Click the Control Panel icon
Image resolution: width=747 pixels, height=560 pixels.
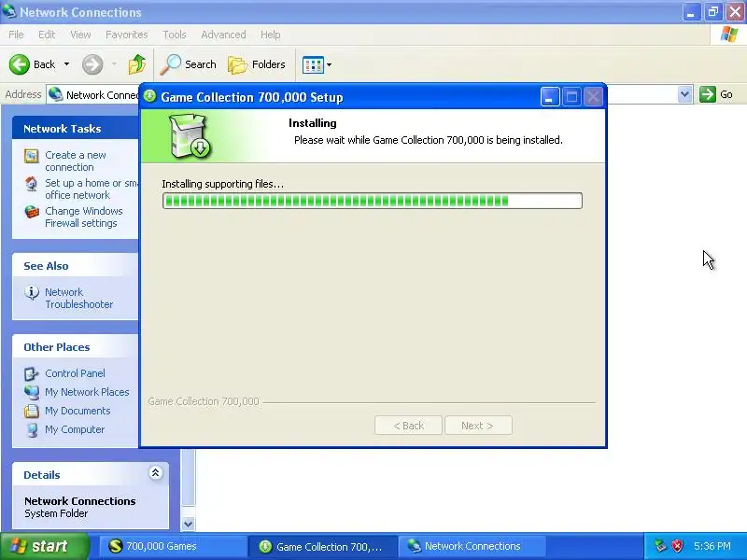point(32,374)
